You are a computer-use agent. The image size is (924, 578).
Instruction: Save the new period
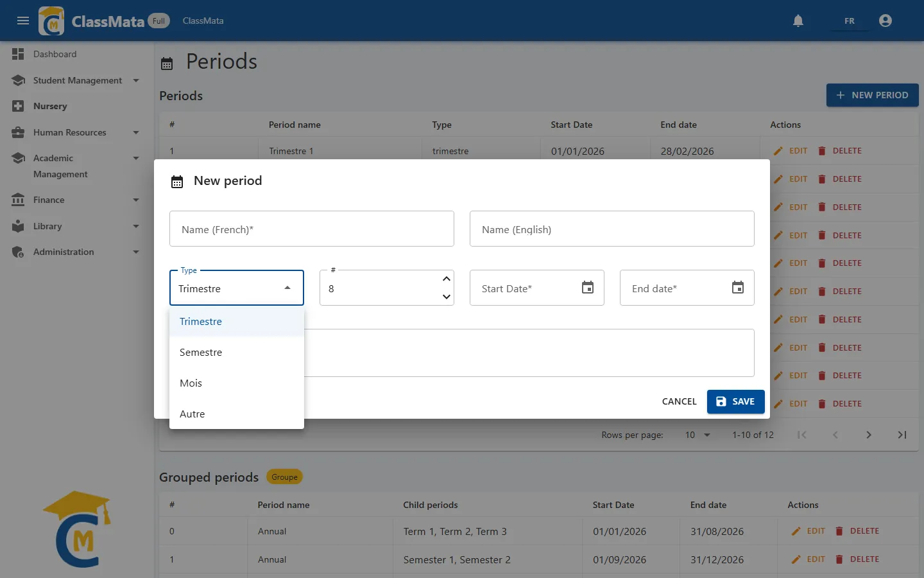click(736, 401)
